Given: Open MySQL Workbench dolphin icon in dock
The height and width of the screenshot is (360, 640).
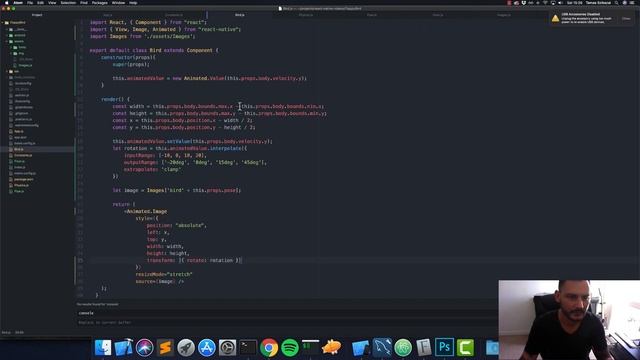Looking at the screenshot, I should [x=382, y=347].
